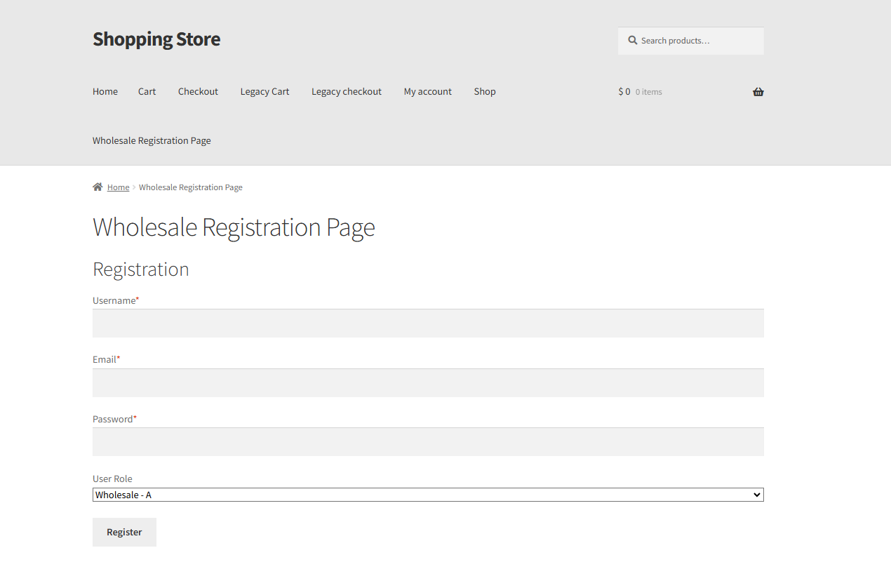Focus the Username input field
This screenshot has height=588, width=891.
tap(428, 323)
